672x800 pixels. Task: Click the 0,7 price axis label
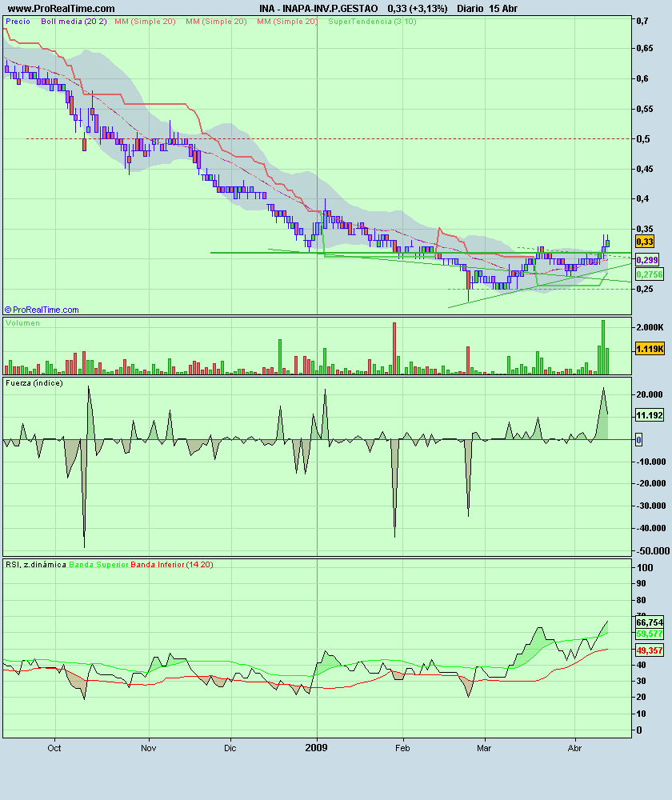tap(642, 21)
